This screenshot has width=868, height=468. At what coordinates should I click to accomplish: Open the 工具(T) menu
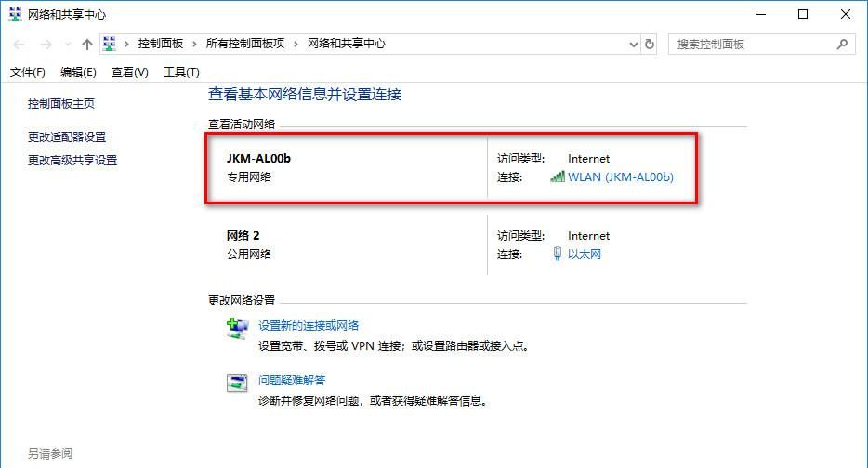(181, 72)
